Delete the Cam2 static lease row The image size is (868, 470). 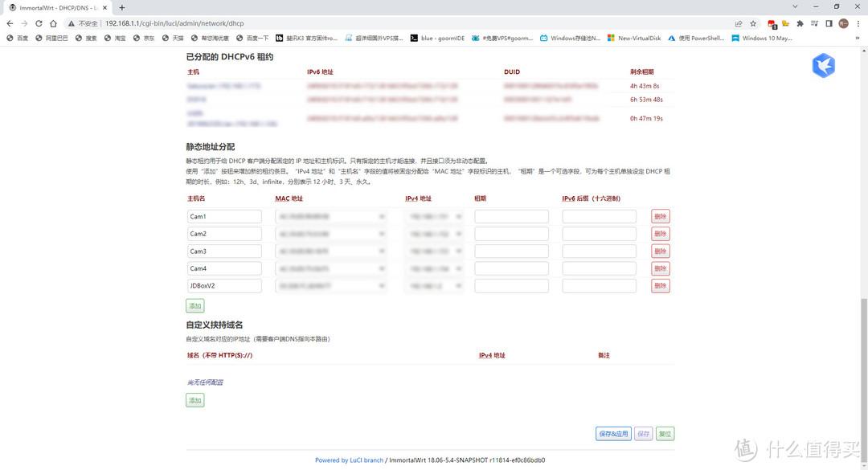tap(660, 234)
